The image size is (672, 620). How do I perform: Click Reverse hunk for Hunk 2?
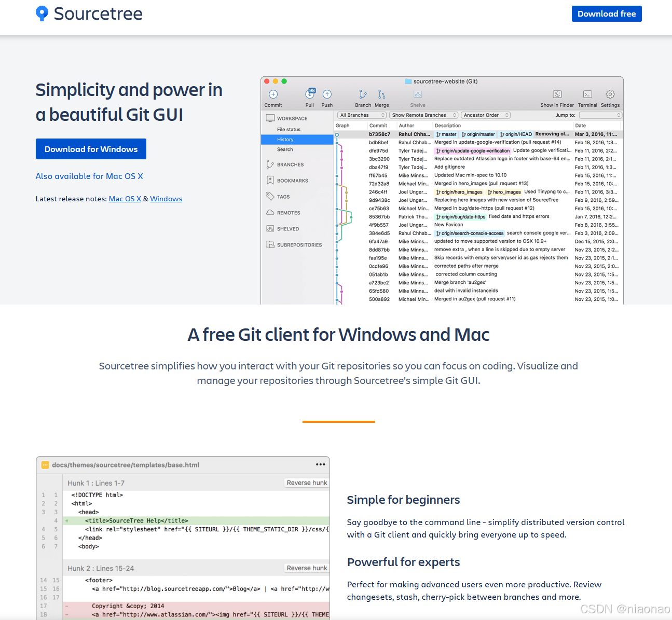click(307, 568)
